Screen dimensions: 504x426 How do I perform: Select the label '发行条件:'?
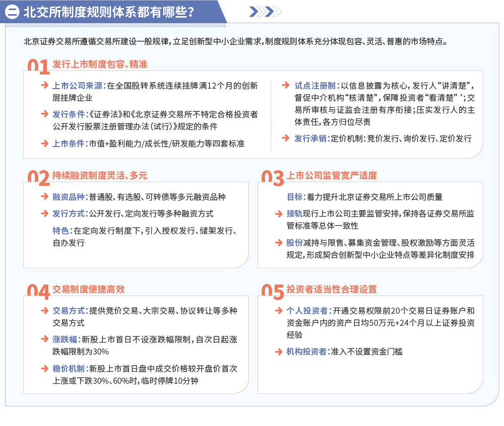71,114
